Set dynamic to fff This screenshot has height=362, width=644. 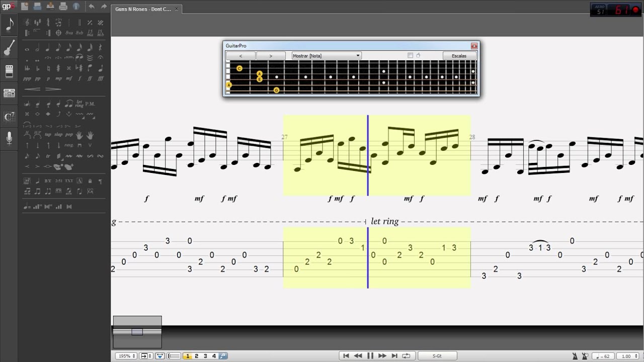point(101,78)
